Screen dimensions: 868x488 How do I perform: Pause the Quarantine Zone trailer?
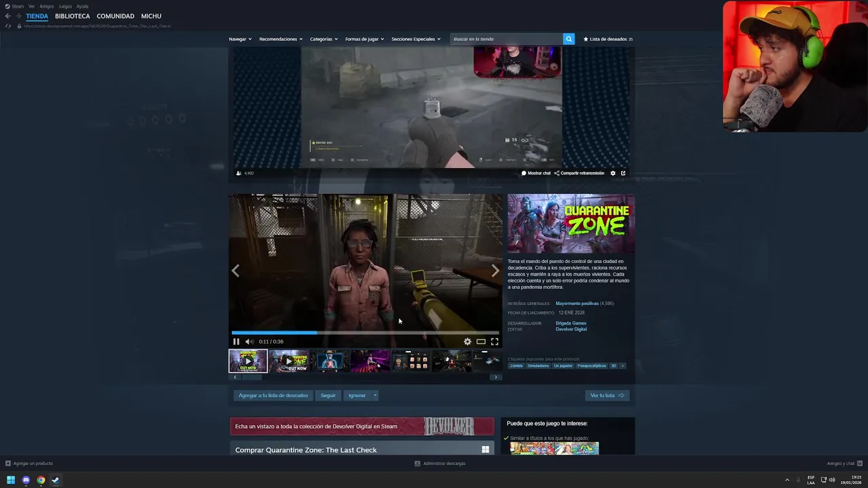click(x=236, y=342)
